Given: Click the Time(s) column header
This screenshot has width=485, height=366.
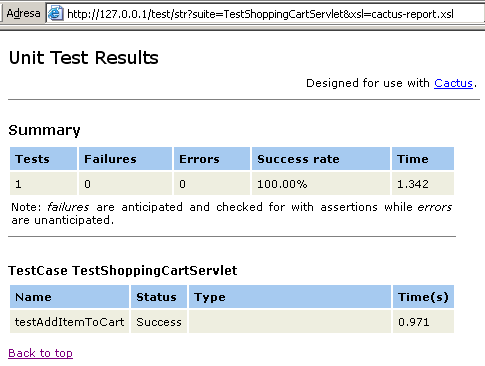Looking at the screenshot, I should click(x=423, y=297).
